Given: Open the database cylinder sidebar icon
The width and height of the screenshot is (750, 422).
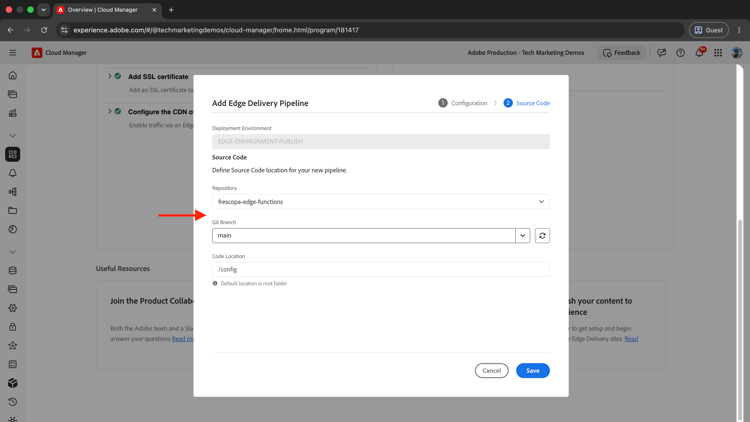Looking at the screenshot, I should click(12, 271).
